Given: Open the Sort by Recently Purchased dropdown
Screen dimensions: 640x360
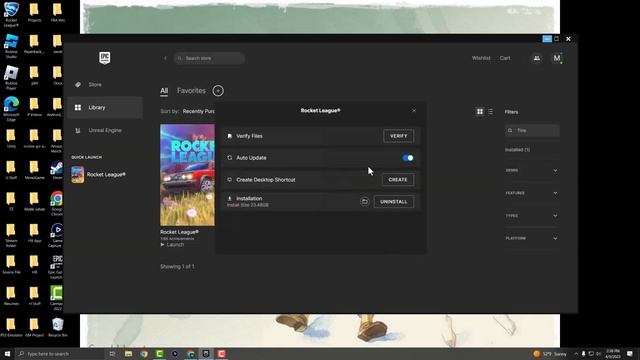Looking at the screenshot, I should tap(198, 111).
